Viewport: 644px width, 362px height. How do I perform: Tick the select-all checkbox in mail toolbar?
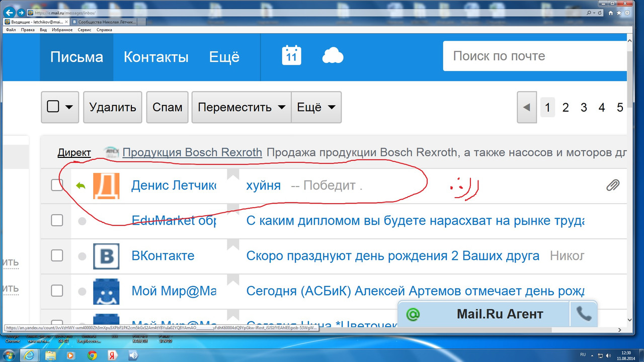pos(53,107)
